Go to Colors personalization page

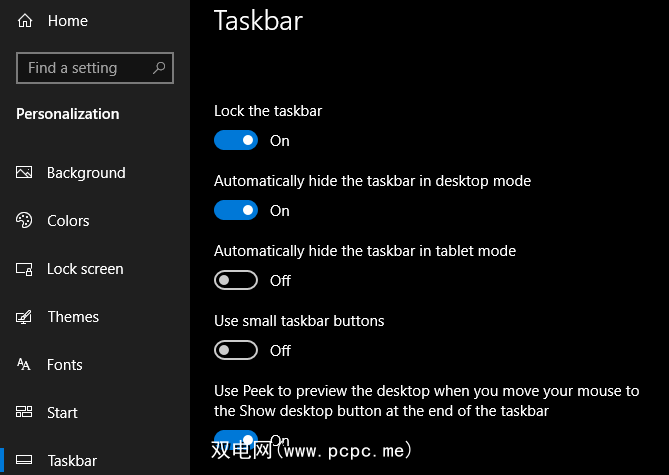point(68,221)
